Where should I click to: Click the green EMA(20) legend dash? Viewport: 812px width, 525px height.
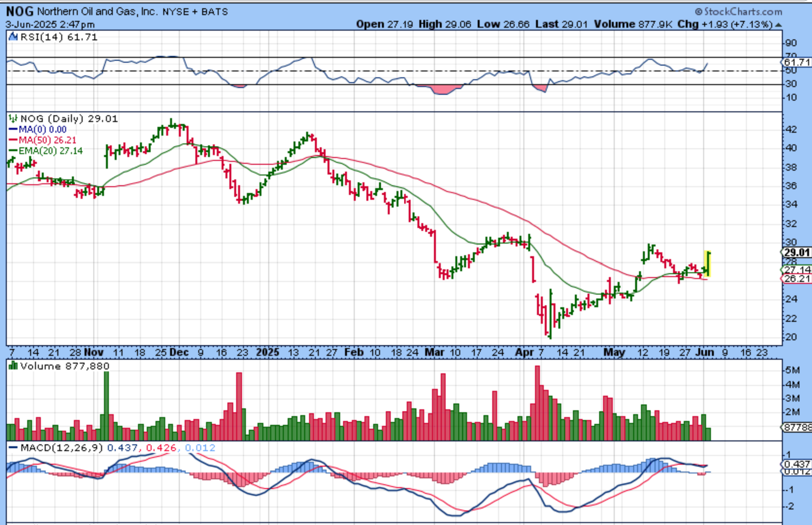[13, 151]
